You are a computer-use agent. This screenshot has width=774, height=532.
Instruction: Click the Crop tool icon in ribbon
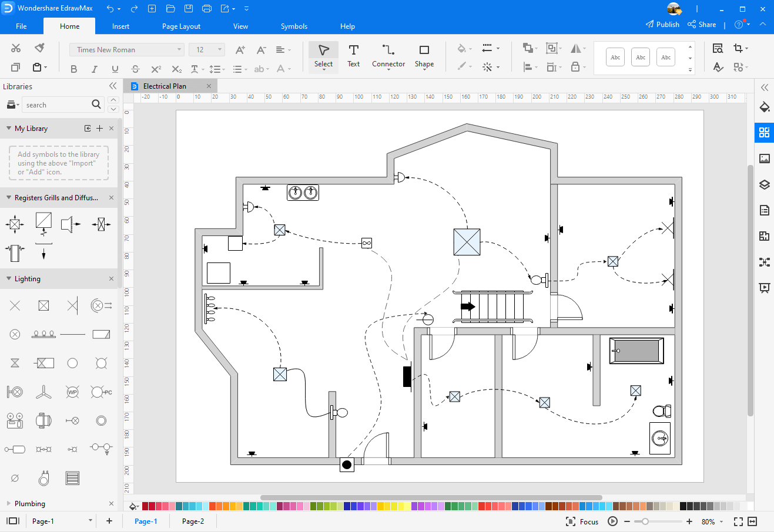pos(738,48)
